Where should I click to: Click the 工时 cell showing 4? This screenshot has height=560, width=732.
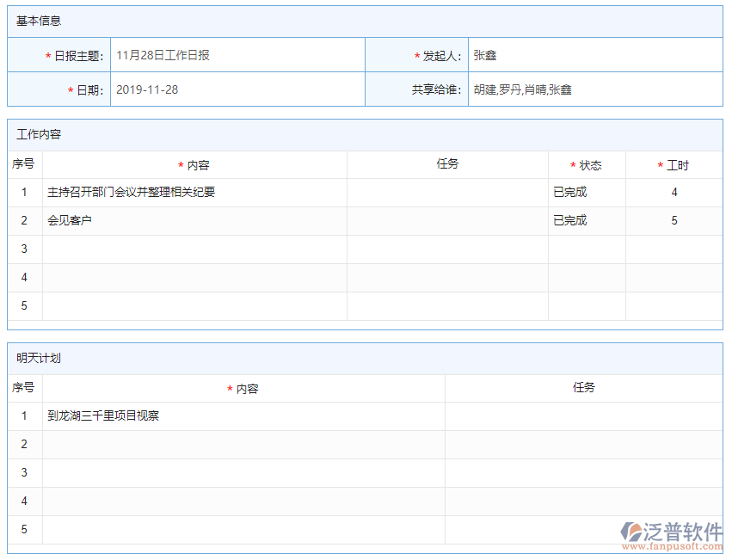tap(675, 192)
